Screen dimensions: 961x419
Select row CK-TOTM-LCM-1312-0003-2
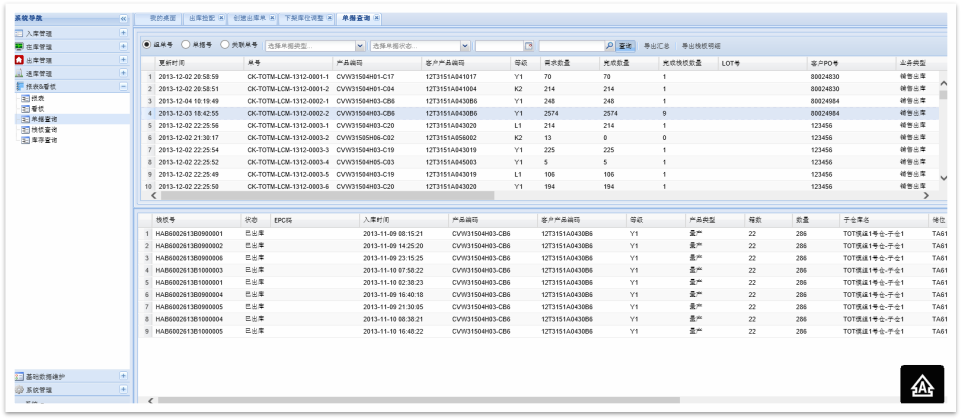539,138
